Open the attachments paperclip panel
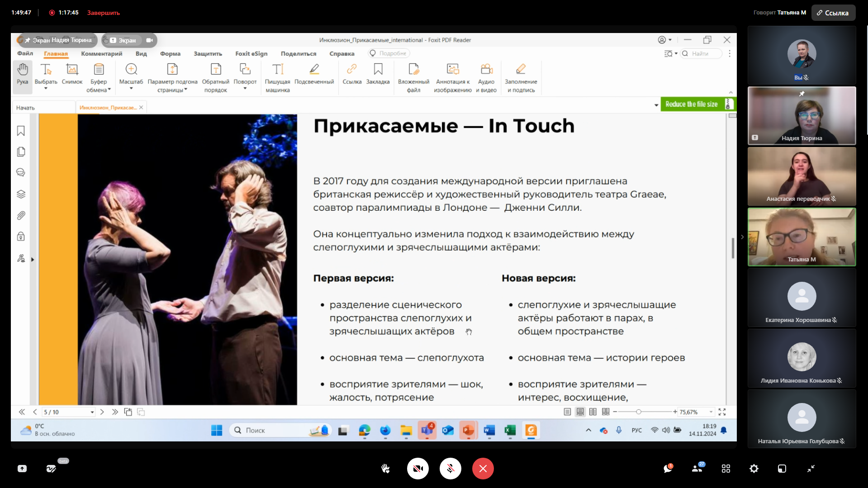The image size is (868, 488). (x=21, y=216)
